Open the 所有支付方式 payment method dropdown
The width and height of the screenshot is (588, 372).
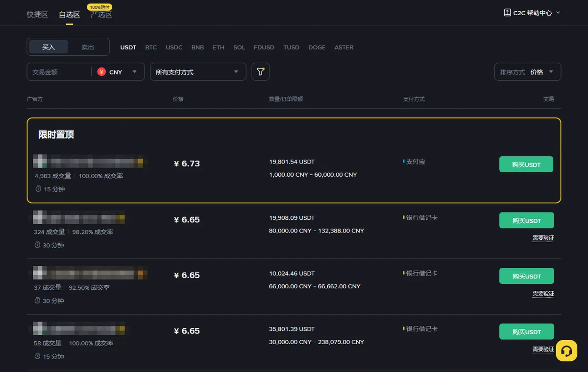[x=198, y=72]
